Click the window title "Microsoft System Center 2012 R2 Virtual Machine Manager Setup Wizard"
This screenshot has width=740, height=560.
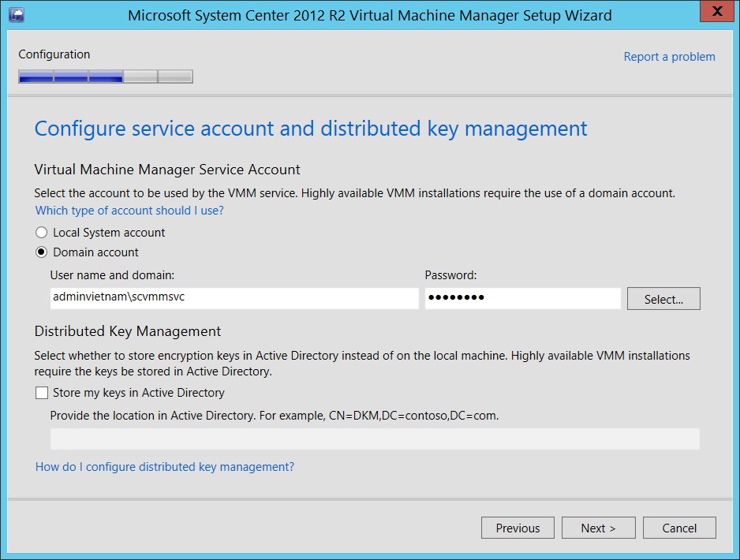tap(369, 16)
